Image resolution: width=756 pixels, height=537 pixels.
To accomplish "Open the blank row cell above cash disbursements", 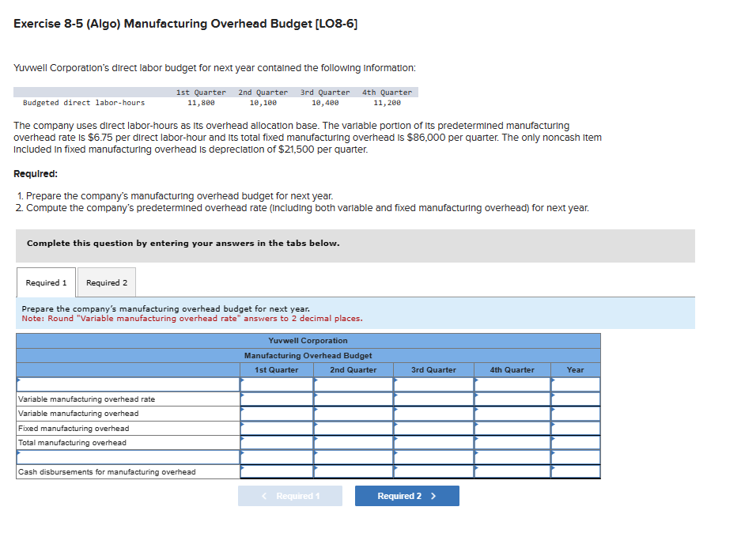I will coord(125,457).
